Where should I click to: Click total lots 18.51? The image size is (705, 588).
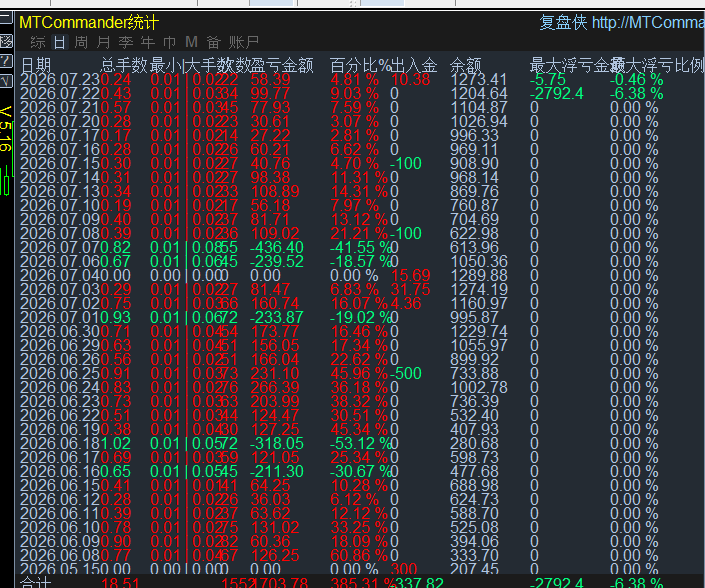coord(120,582)
